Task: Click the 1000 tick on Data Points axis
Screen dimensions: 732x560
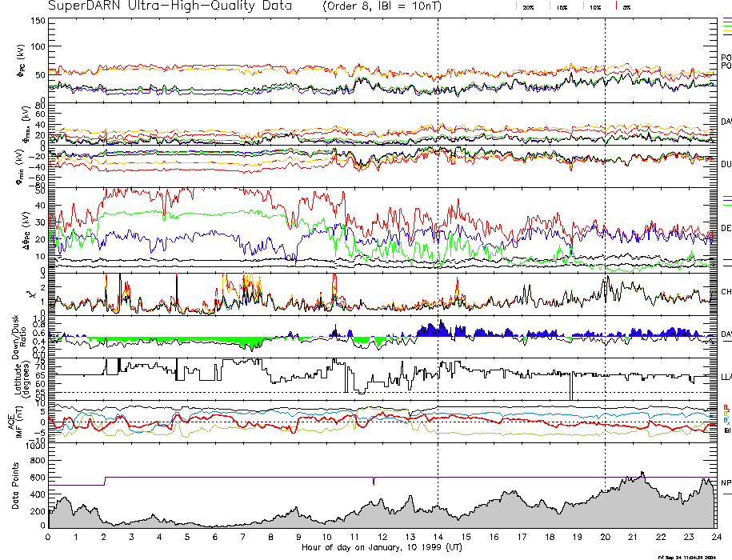Action: pos(34,446)
